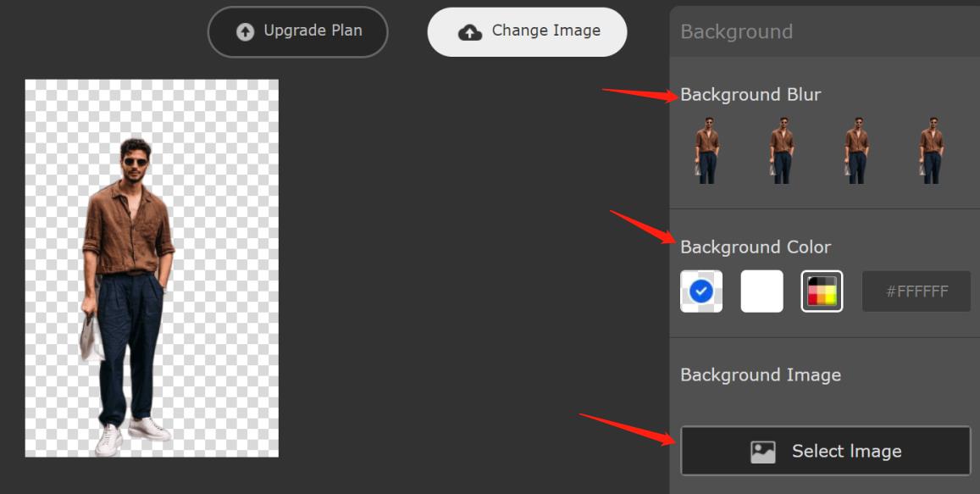This screenshot has width=980, height=494.
Task: Click the #FFFFFF hex color field
Action: pyautogui.click(x=916, y=291)
